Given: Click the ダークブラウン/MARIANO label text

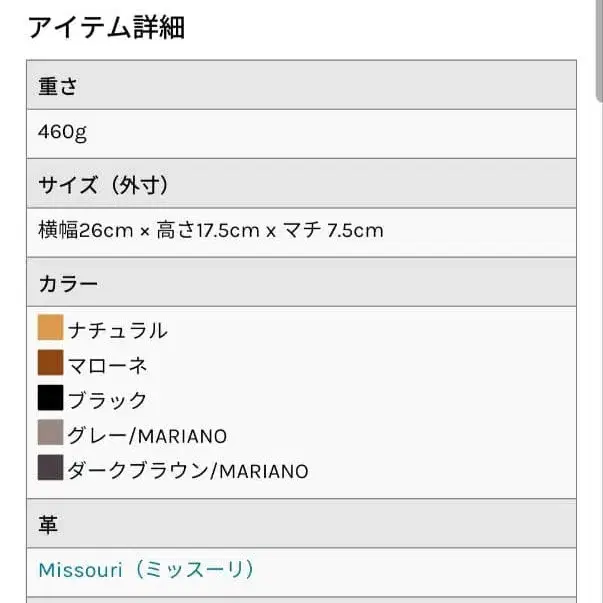Looking at the screenshot, I should (188, 471).
